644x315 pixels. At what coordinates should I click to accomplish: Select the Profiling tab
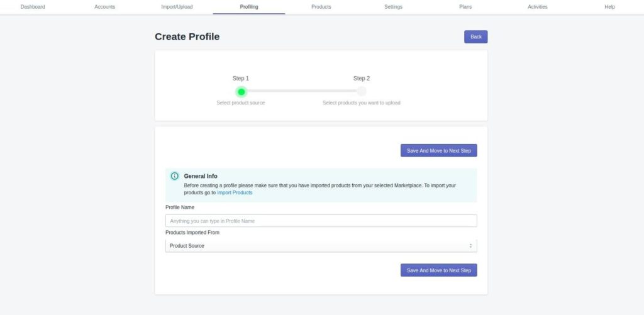click(249, 7)
